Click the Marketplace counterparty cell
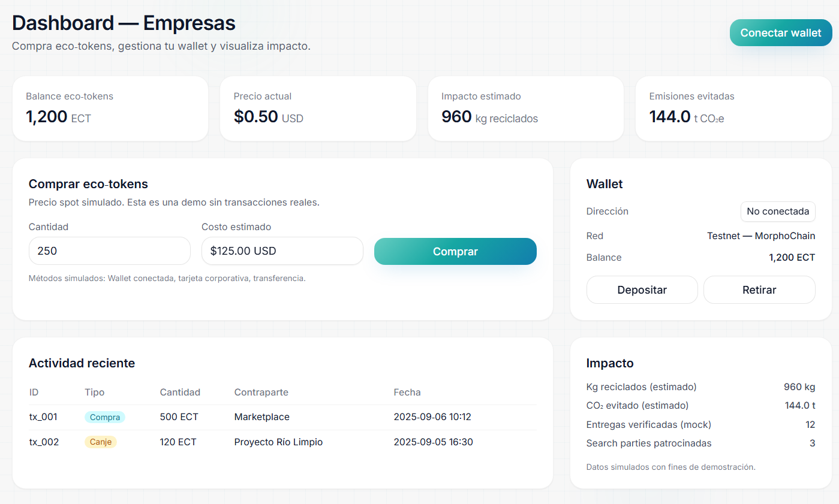The height and width of the screenshot is (504, 839). [x=262, y=417]
